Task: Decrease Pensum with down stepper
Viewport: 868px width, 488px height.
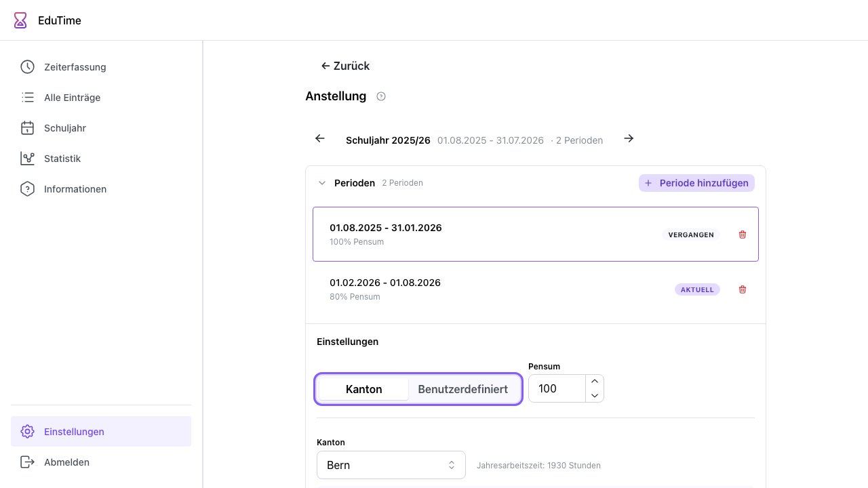Action: [x=595, y=395]
